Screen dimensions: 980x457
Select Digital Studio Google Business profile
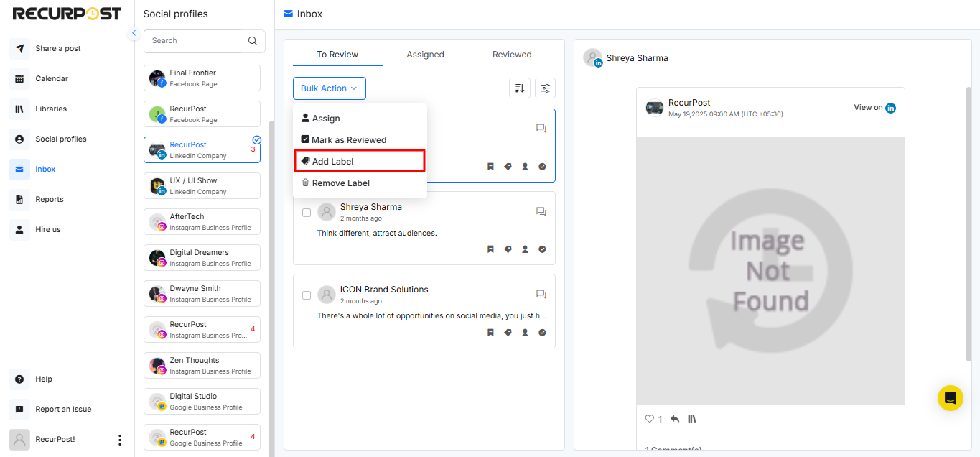(202, 402)
